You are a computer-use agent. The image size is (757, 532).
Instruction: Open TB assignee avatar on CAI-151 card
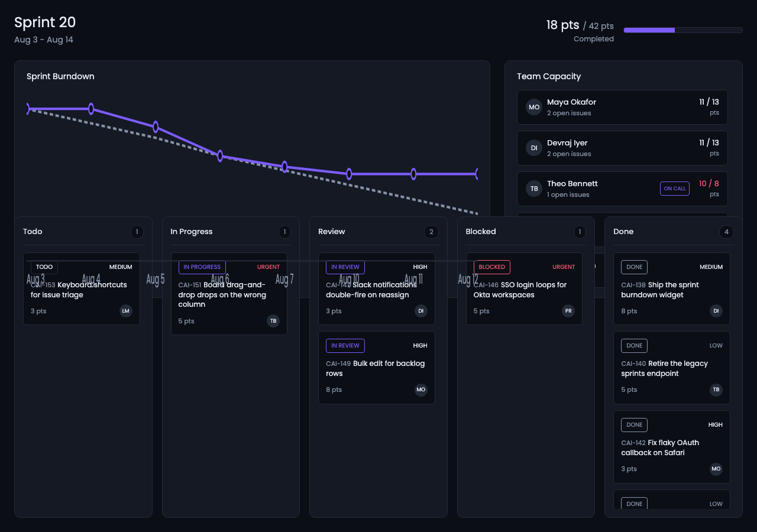coord(273,321)
